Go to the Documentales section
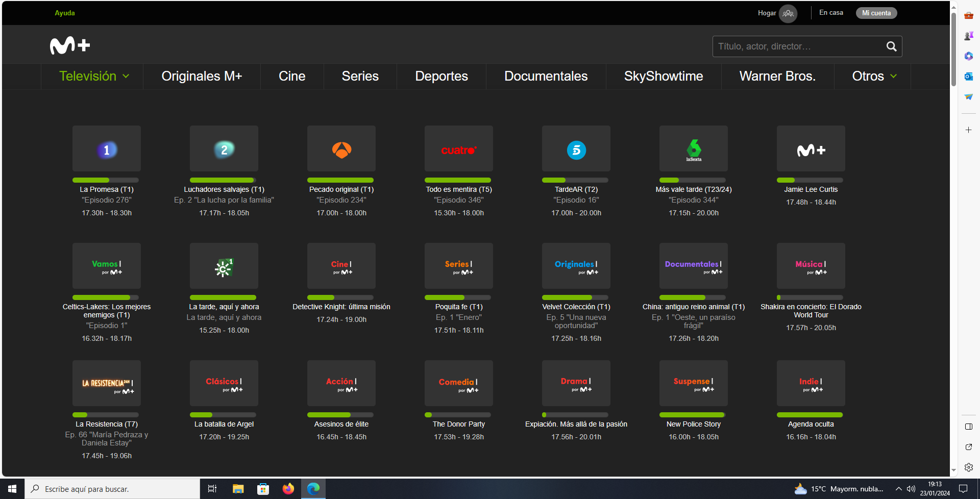 [546, 76]
